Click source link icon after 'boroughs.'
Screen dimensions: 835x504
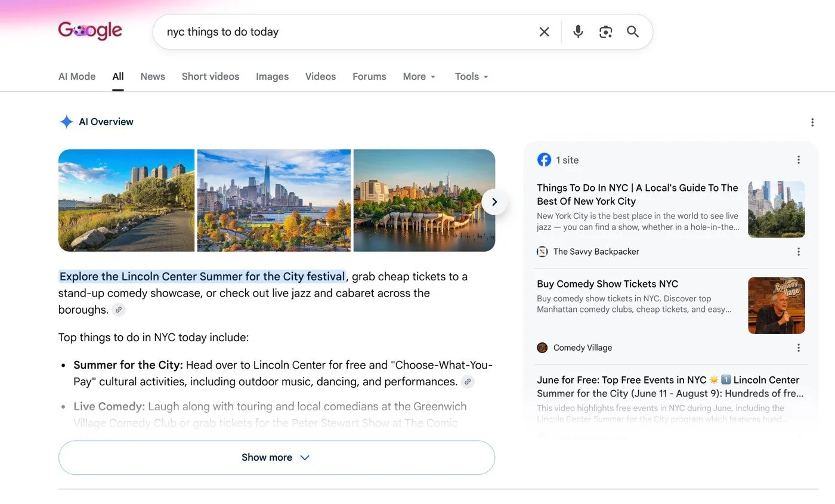click(x=119, y=310)
